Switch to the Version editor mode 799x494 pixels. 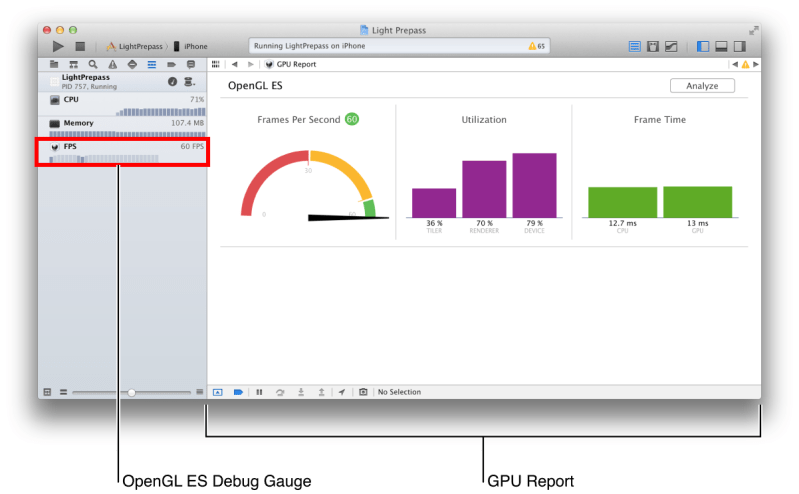click(671, 46)
